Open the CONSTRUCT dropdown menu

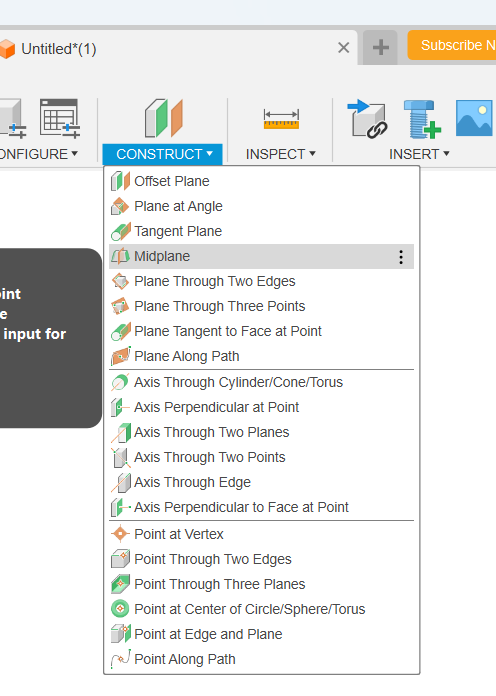[x=163, y=154]
